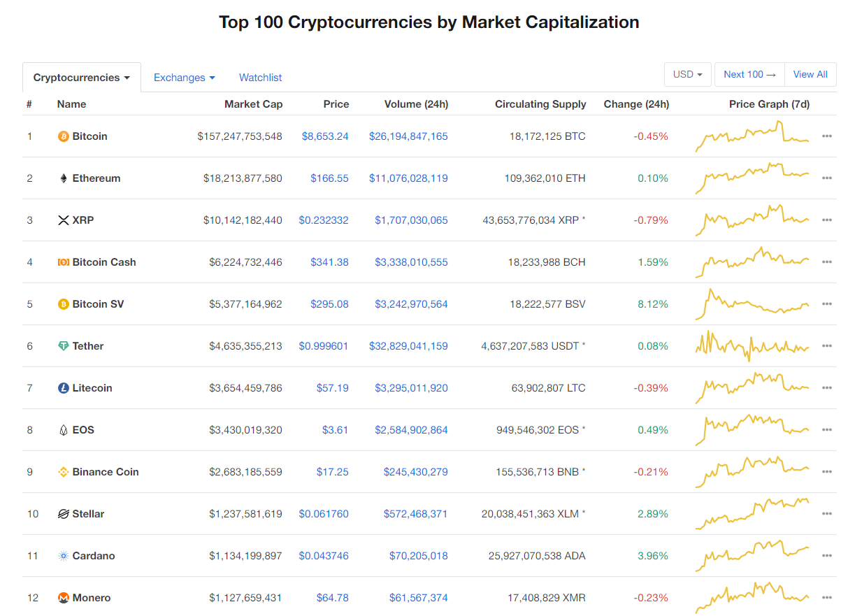Screen dimensions: 848x616
Task: Open the Stellar name link
Action: click(x=88, y=514)
